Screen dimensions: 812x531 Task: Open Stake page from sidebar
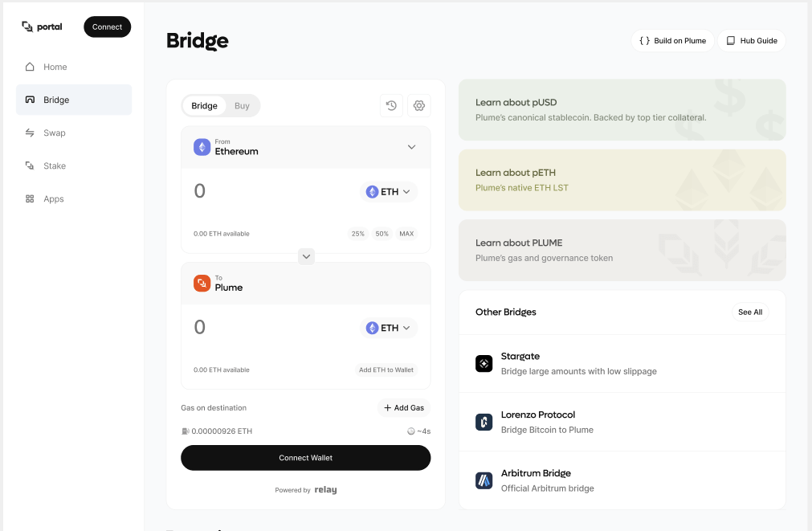click(x=55, y=165)
